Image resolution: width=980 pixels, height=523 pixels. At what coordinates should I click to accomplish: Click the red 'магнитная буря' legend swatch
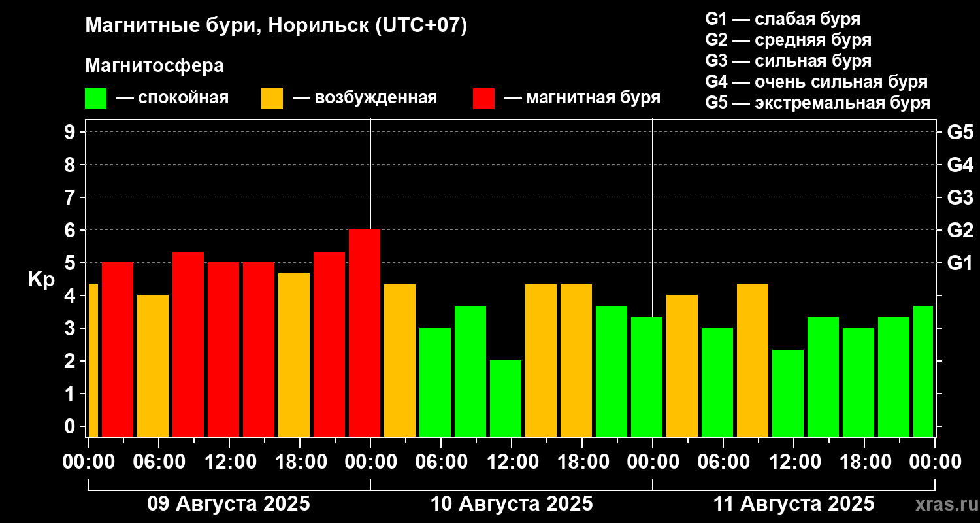[483, 99]
